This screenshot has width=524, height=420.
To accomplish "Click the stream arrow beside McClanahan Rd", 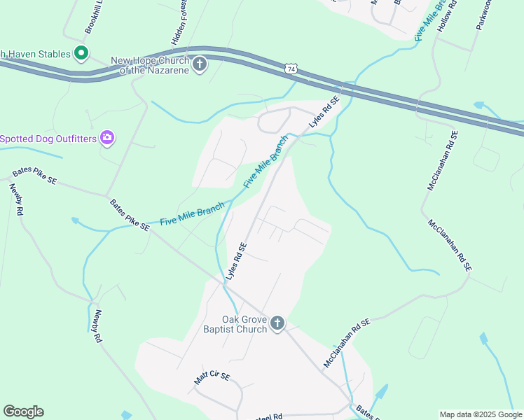I will point(478,105).
